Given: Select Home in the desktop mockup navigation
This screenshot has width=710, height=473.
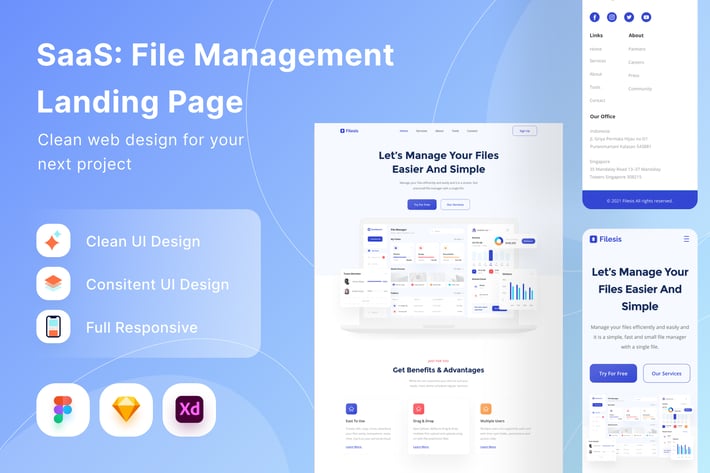Looking at the screenshot, I should click(x=404, y=131).
